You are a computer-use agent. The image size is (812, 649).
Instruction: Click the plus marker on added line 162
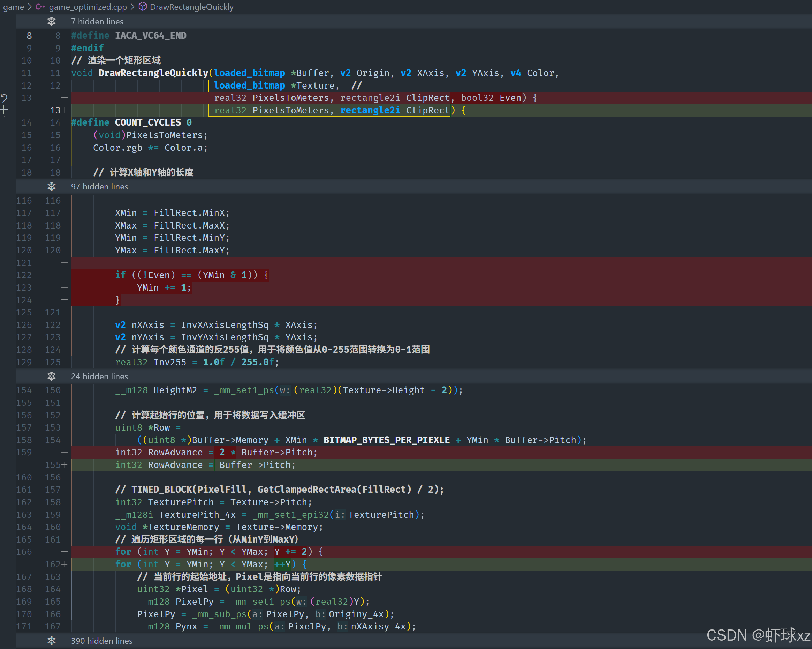pyautogui.click(x=64, y=564)
